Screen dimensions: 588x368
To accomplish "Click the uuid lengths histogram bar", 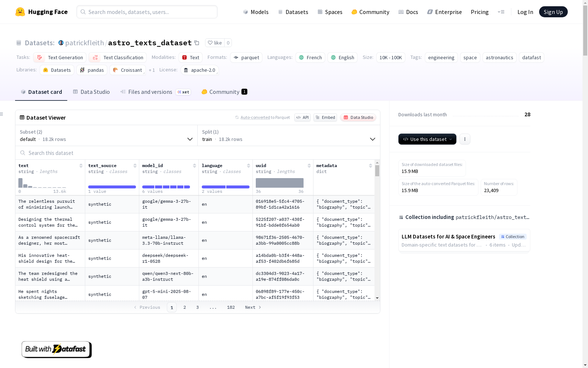I will pyautogui.click(x=280, y=183).
